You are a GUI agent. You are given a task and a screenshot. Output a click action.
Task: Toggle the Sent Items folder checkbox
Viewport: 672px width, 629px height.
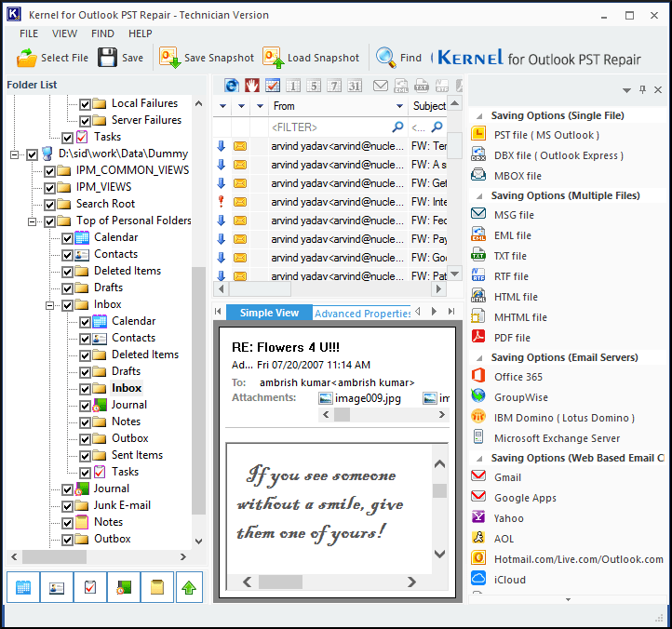pos(85,455)
